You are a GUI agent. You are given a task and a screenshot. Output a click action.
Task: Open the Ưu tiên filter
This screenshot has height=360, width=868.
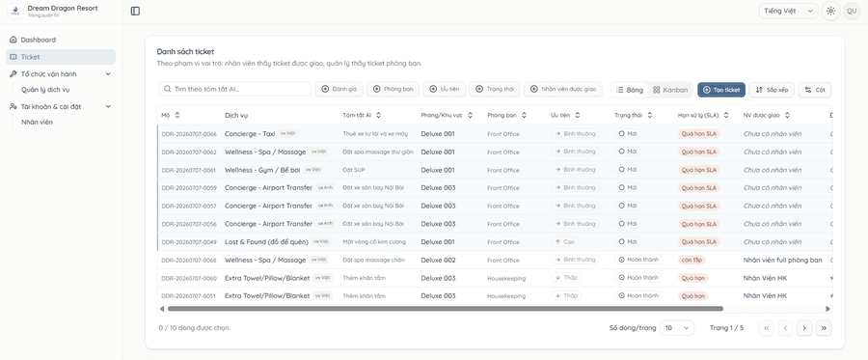pos(445,89)
